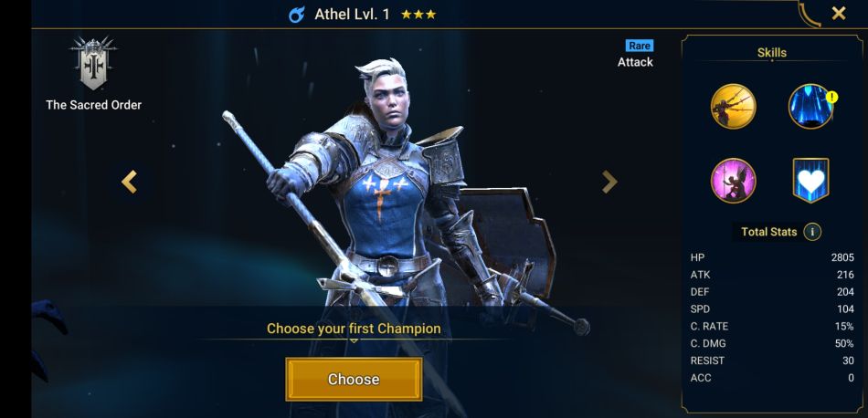868x418 pixels.
Task: Click the Athel Lvl. 1 title
Action: pyautogui.click(x=352, y=15)
